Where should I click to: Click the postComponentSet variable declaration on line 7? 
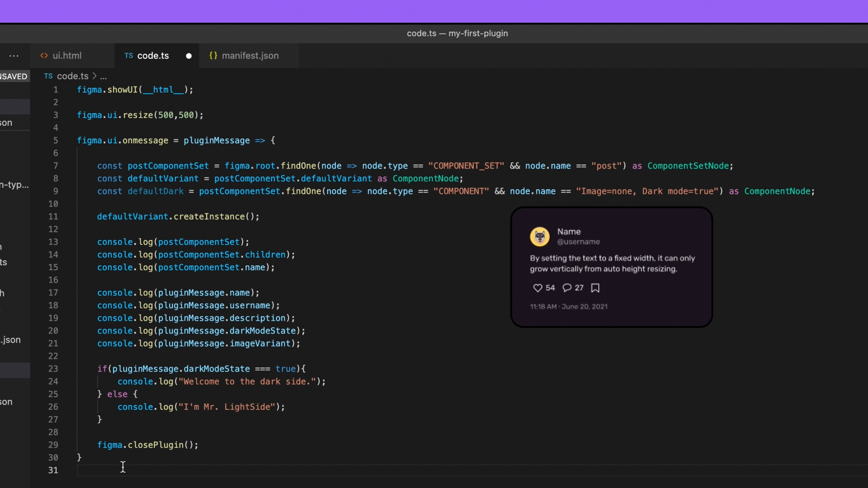tap(168, 166)
